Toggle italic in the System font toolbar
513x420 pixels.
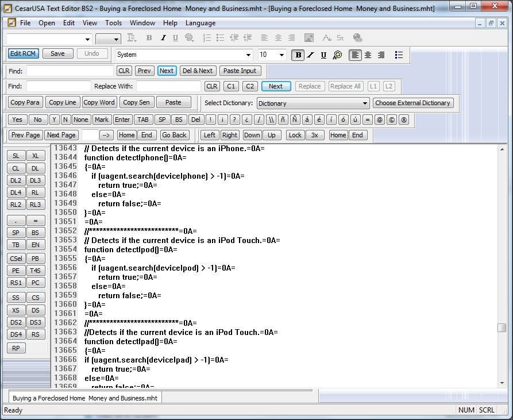click(x=311, y=55)
